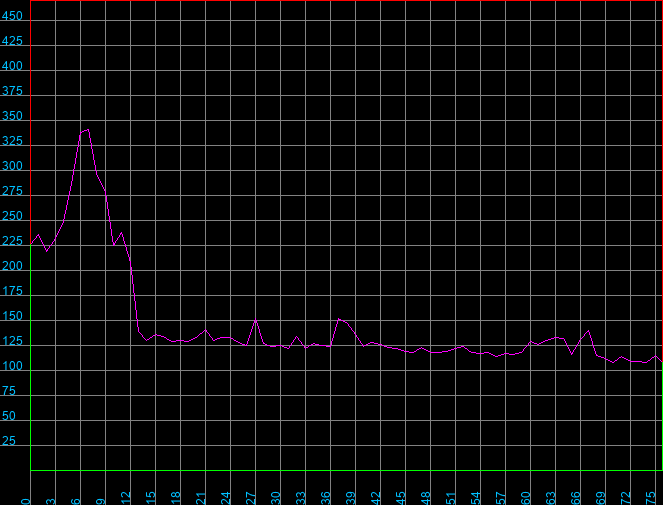Select the x-axis label 45
This screenshot has width=663, height=505.
coord(400,498)
